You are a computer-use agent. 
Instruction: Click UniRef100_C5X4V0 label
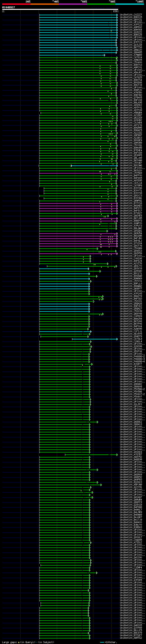tap(131, 63)
